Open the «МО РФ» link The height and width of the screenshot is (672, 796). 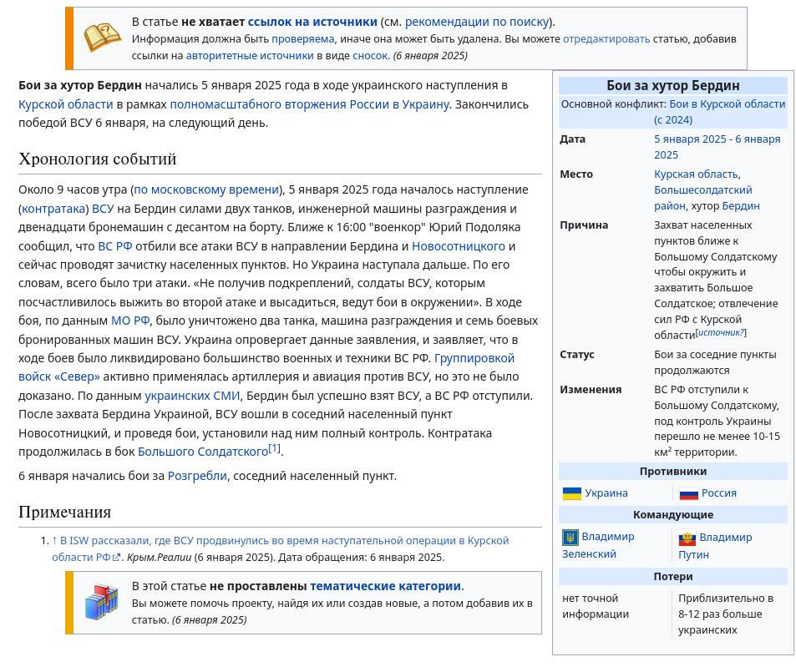pos(130,321)
